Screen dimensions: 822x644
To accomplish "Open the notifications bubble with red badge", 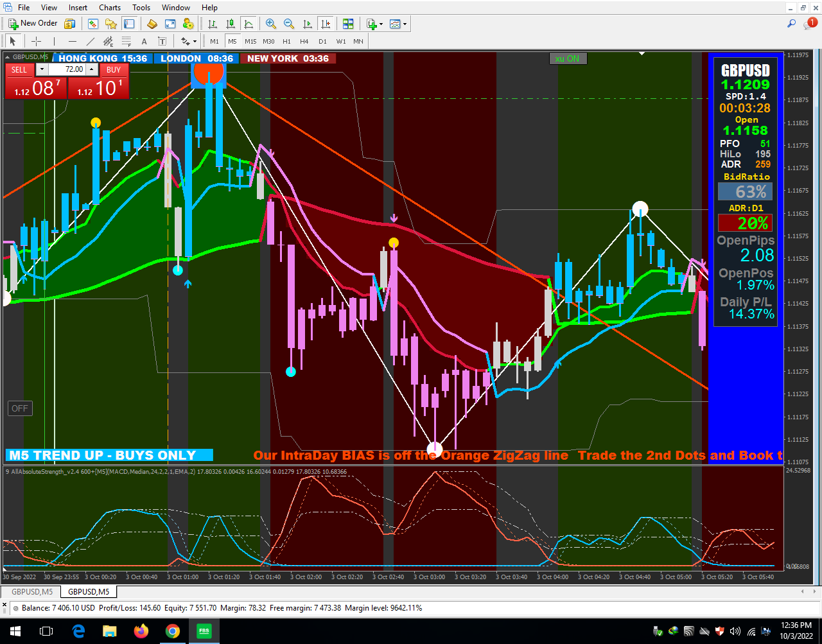I will tap(810, 23).
